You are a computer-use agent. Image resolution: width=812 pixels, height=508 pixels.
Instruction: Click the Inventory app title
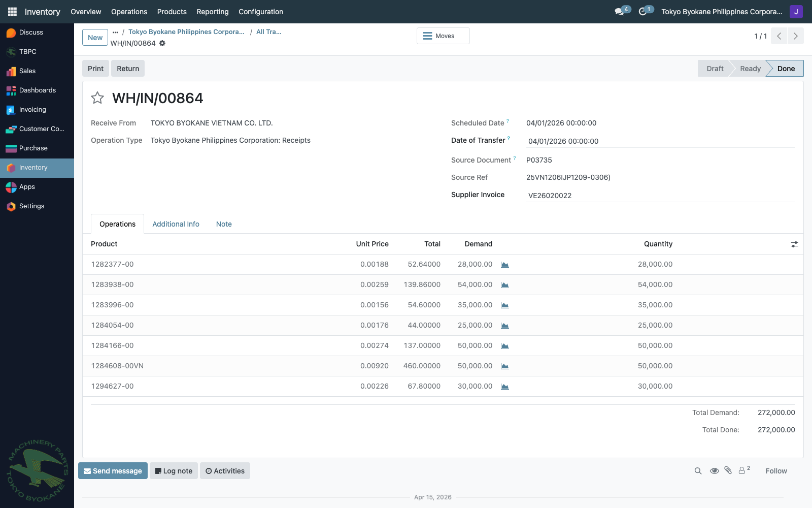point(42,12)
